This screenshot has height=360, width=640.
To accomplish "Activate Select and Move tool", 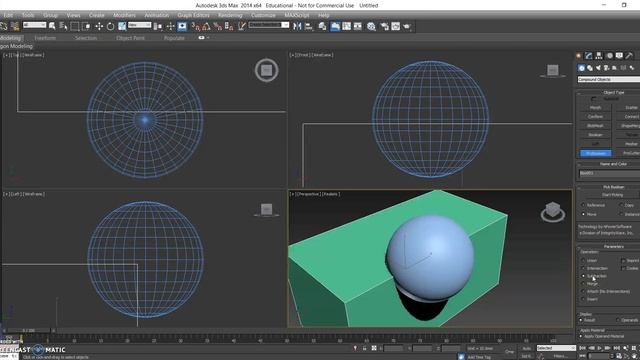I will (99, 26).
